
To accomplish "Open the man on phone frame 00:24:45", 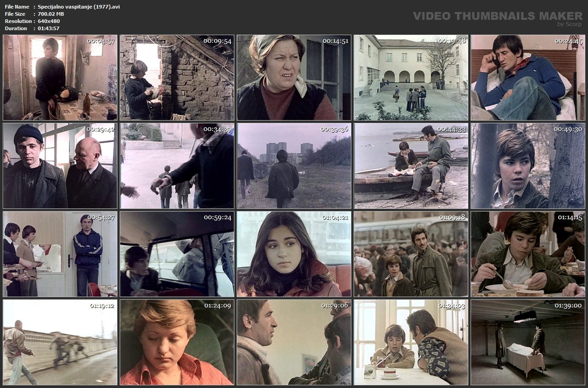I will tap(528, 78).
